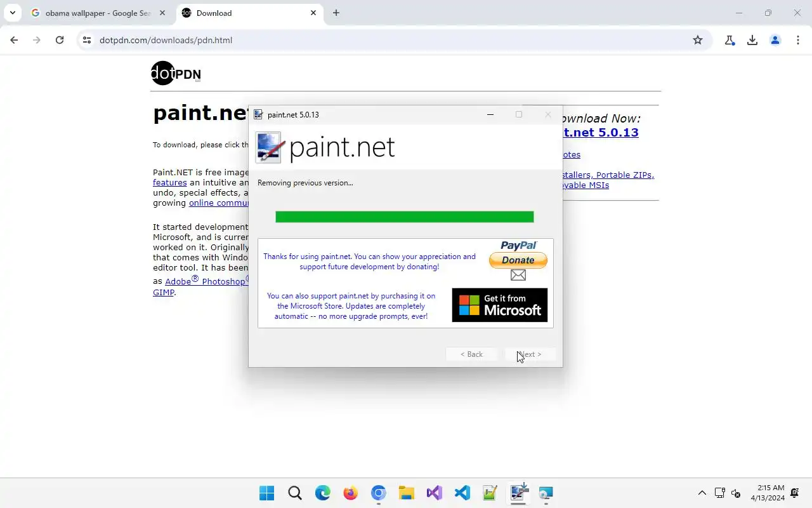Open the GIMP link

pyautogui.click(x=163, y=293)
